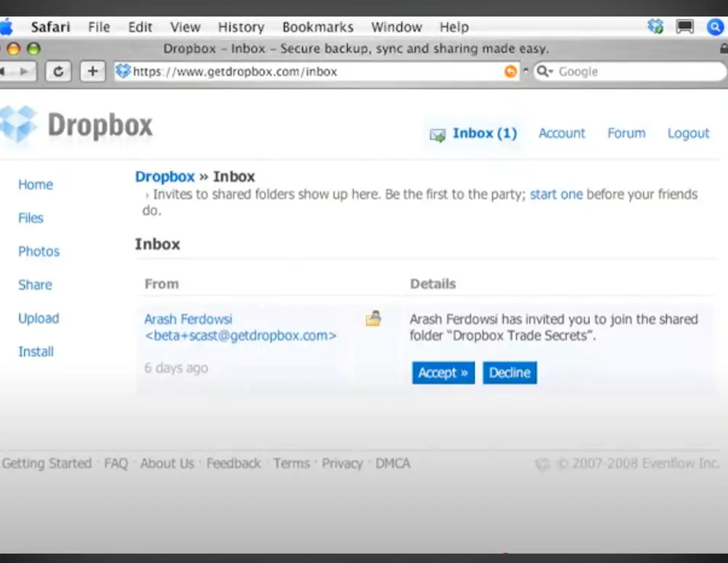Click the Google search field
This screenshot has width=728, height=563.
[x=629, y=72]
